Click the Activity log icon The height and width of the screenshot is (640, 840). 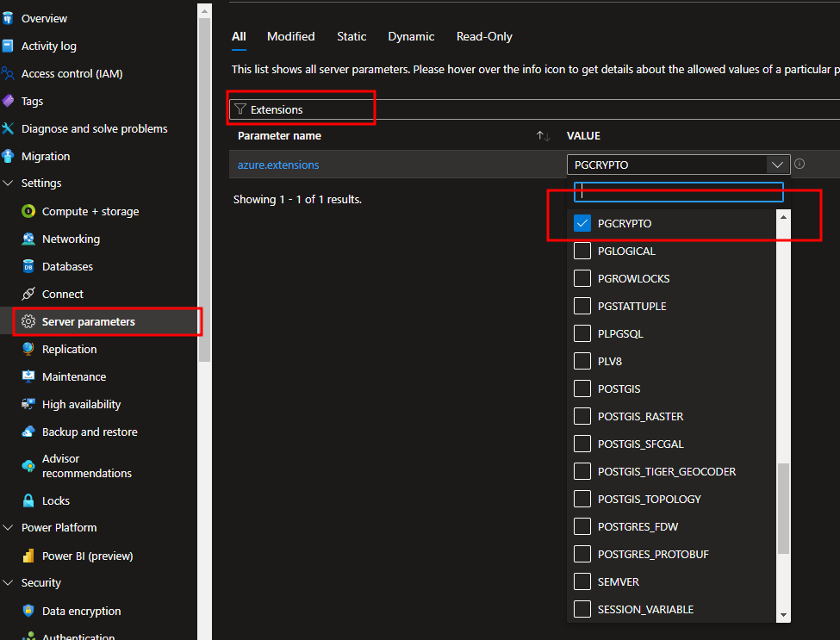[8, 46]
